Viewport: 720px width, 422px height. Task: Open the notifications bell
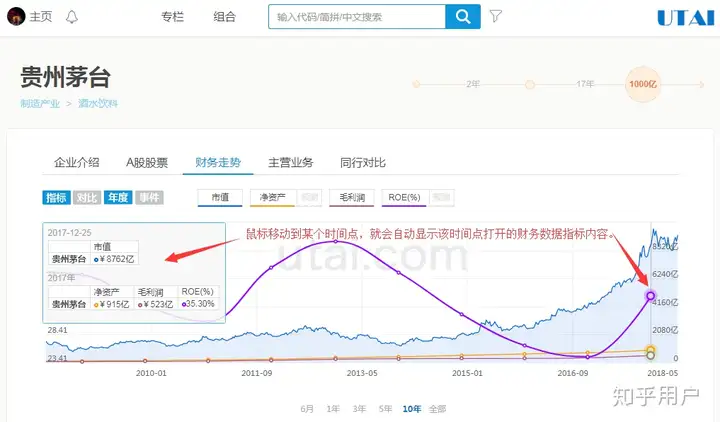pos(72,17)
